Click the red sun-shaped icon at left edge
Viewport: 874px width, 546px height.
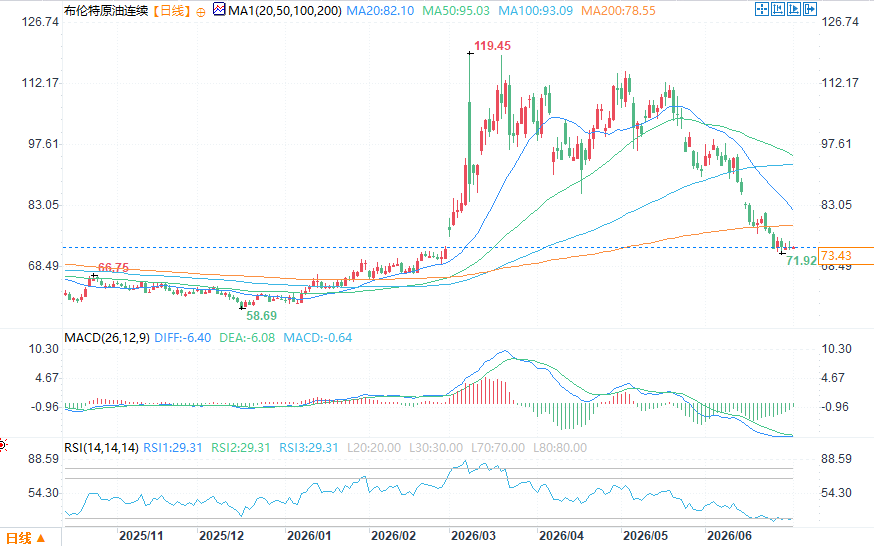click(2, 445)
